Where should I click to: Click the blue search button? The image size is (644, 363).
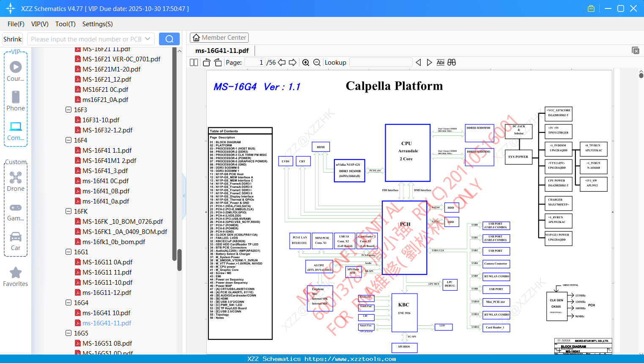169,39
